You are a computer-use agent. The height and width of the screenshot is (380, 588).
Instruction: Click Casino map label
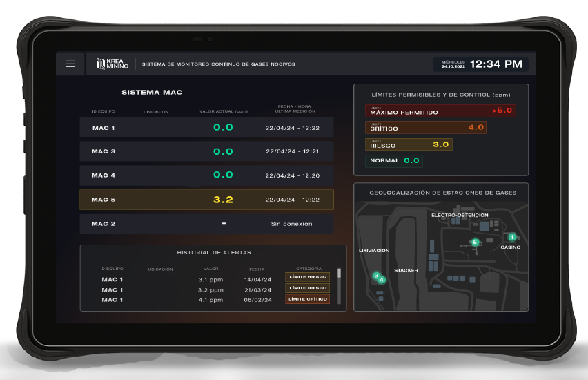(511, 247)
